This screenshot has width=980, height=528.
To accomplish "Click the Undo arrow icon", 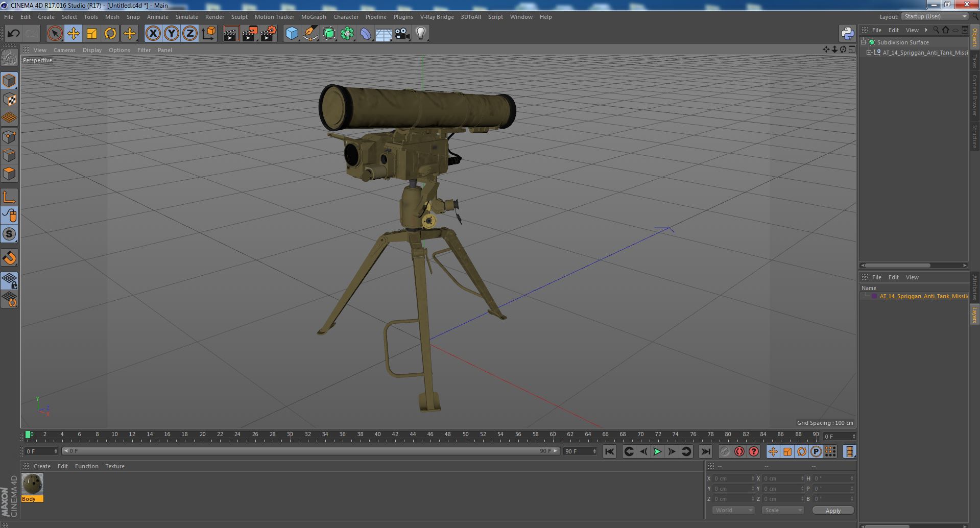I will (13, 34).
